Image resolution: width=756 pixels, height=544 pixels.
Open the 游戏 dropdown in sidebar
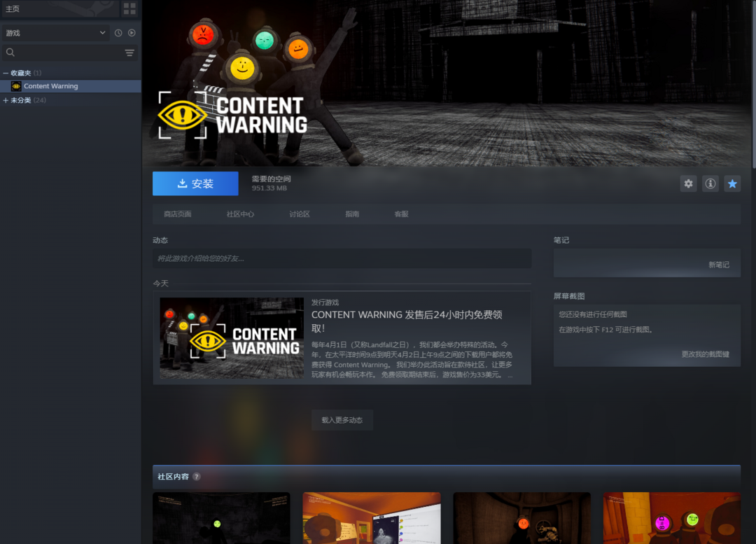[55, 33]
